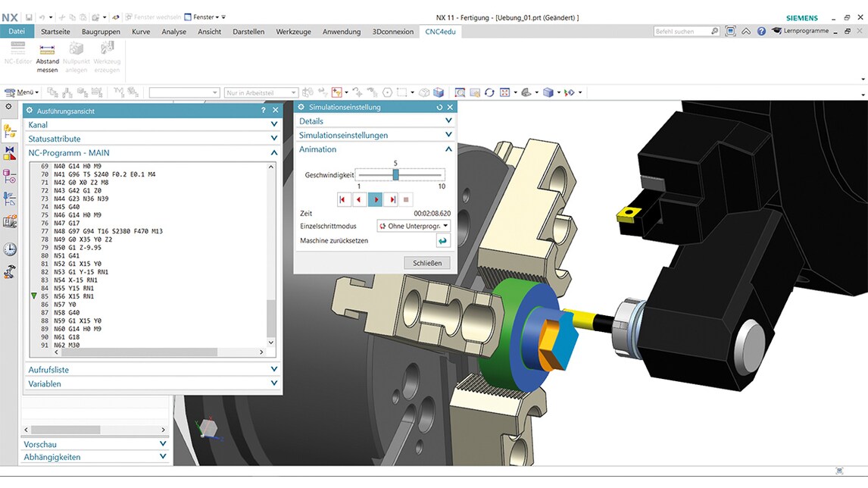Image resolution: width=868 pixels, height=488 pixels.
Task: Expand the Abhängigkeiten section
Action: tap(95, 457)
